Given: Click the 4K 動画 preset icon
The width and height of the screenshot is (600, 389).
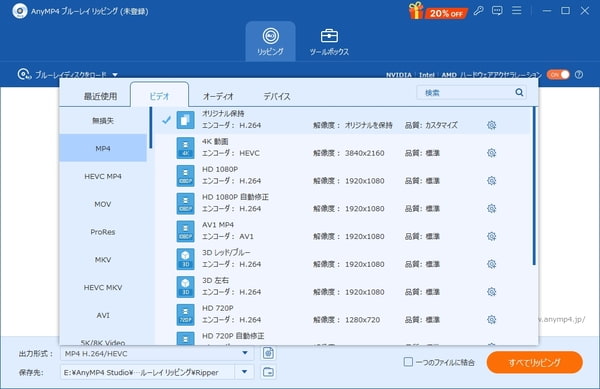Looking at the screenshot, I should pyautogui.click(x=185, y=148).
